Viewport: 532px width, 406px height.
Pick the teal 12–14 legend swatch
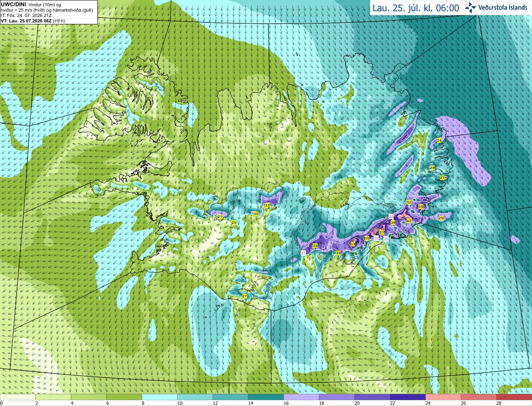(x=230, y=397)
